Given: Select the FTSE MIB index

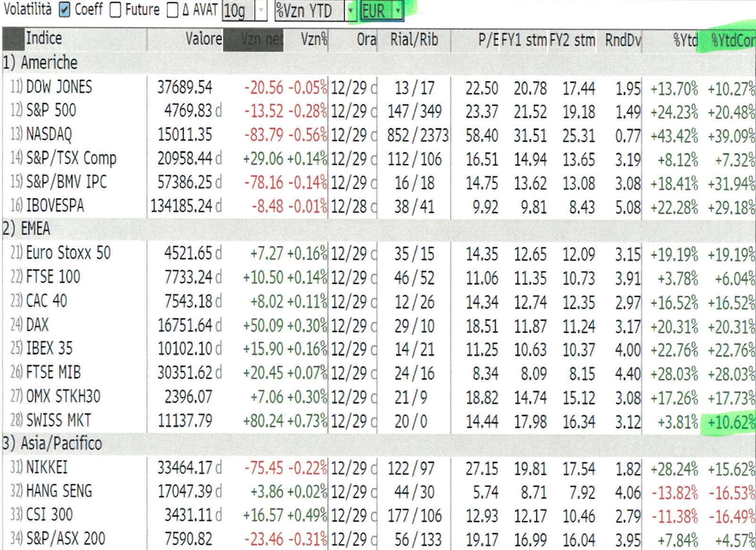Looking at the screenshot, I should [x=53, y=372].
